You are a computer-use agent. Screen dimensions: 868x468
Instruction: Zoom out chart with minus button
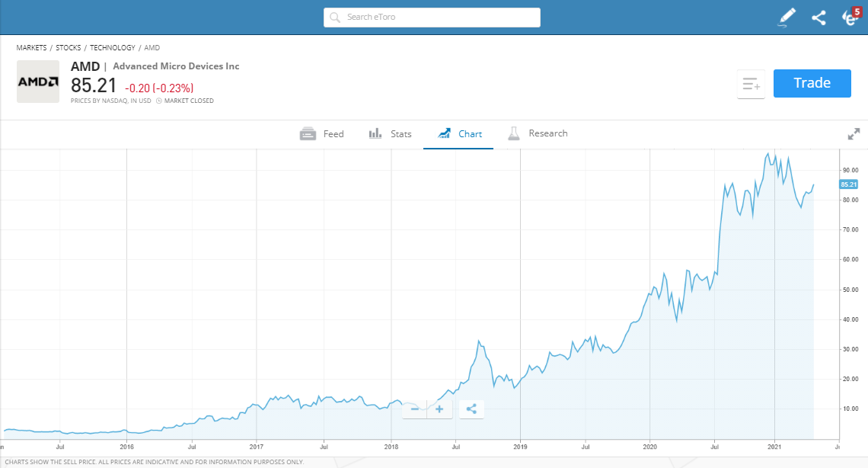tap(415, 409)
